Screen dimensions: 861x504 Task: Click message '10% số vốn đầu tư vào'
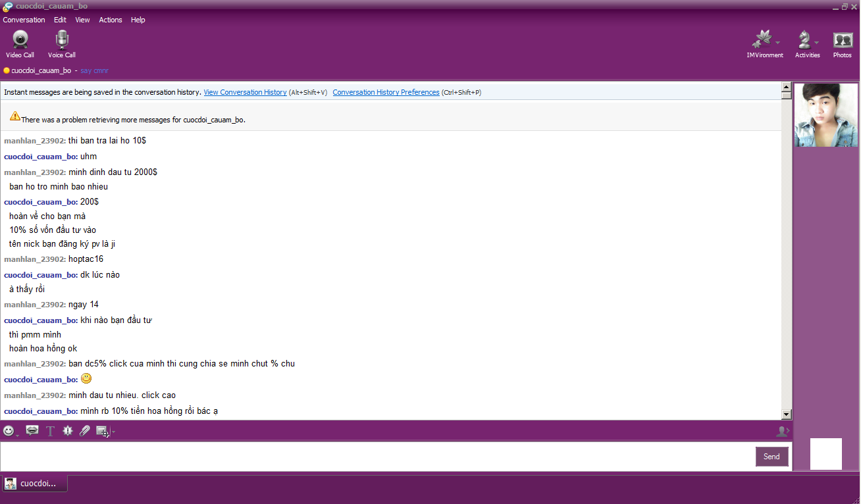[x=53, y=230]
